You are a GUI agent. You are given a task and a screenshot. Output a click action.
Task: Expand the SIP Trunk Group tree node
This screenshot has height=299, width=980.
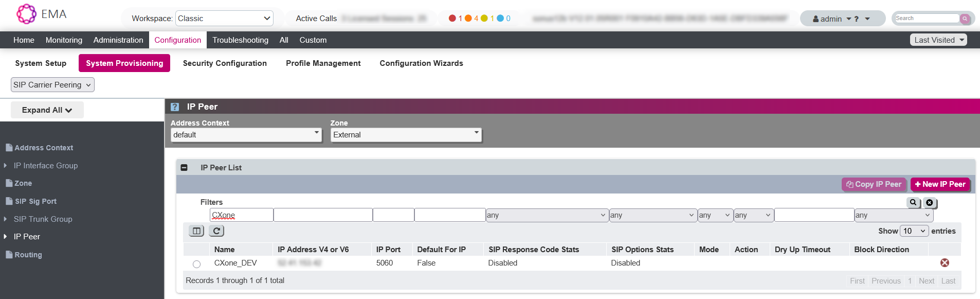[x=5, y=219]
